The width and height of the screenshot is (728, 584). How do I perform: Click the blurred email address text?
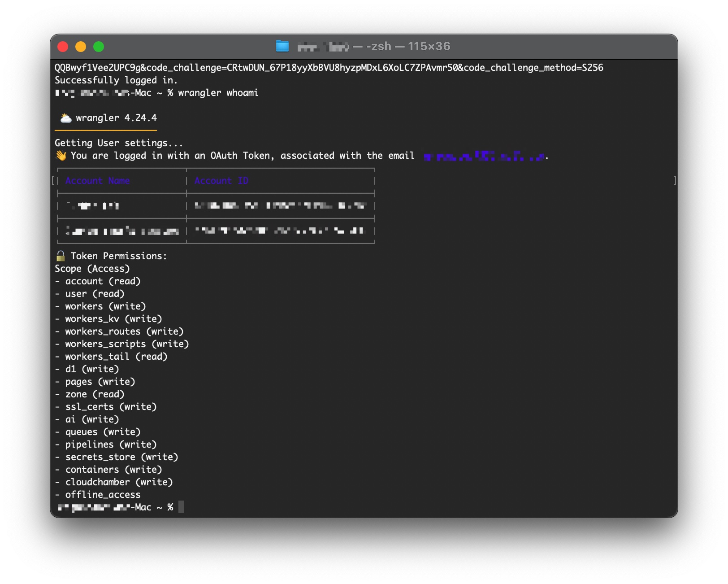484,157
